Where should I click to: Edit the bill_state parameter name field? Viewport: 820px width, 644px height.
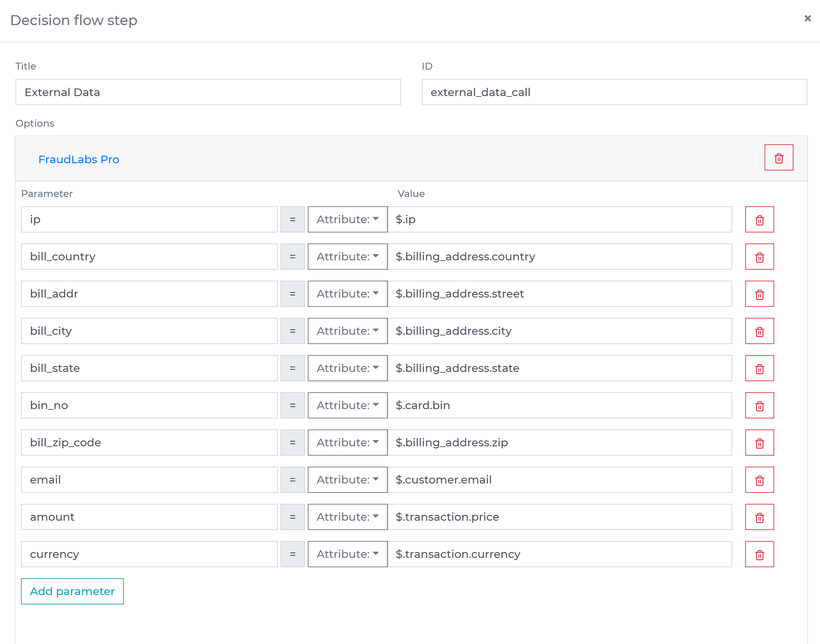point(149,368)
